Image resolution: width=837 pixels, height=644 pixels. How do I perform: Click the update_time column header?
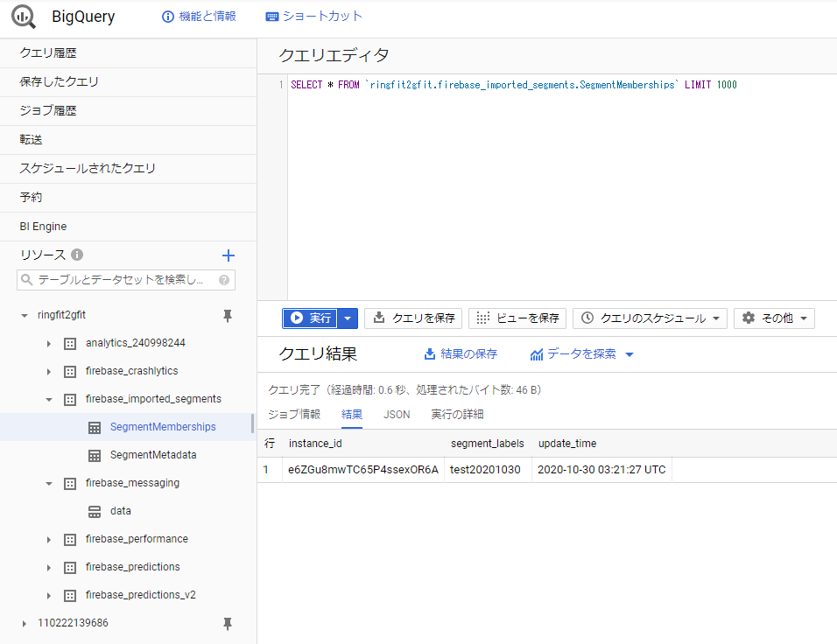point(567,444)
